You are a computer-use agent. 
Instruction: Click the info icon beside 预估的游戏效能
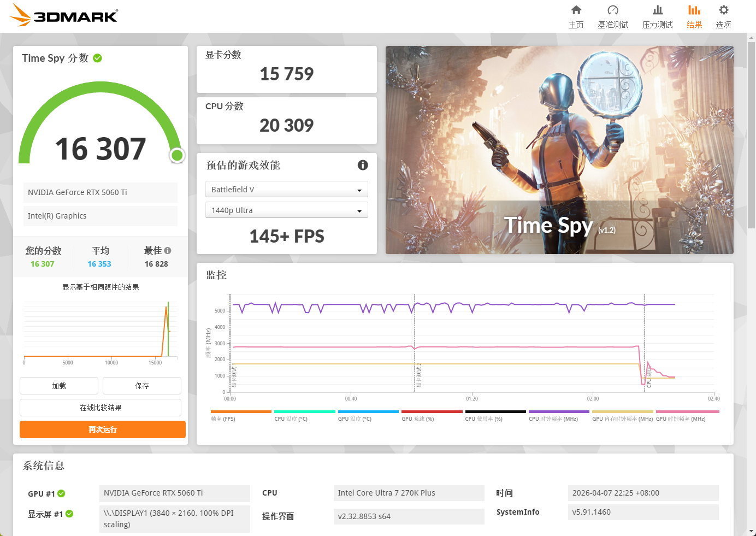[x=363, y=165]
